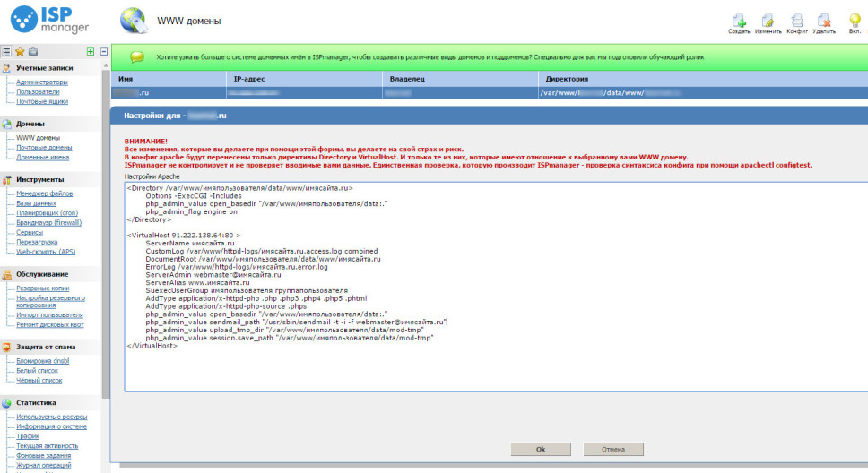868x473 pixels.
Task: Click the Инструменты tools icon
Action: (6, 180)
